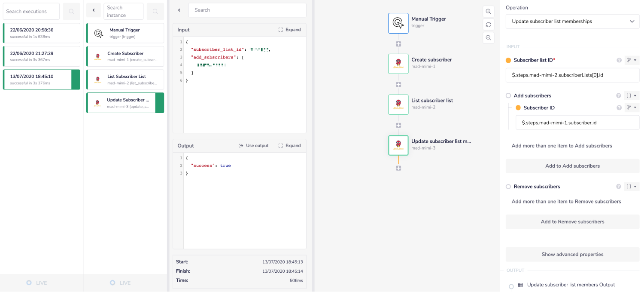Click the List subscriber list node icon
644x292 pixels.
[398, 105]
